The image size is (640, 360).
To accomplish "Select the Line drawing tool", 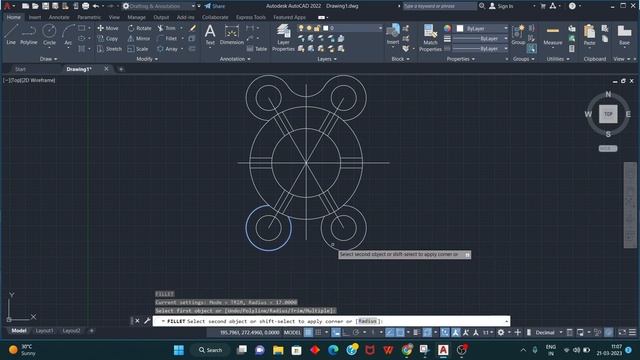I will [11, 34].
